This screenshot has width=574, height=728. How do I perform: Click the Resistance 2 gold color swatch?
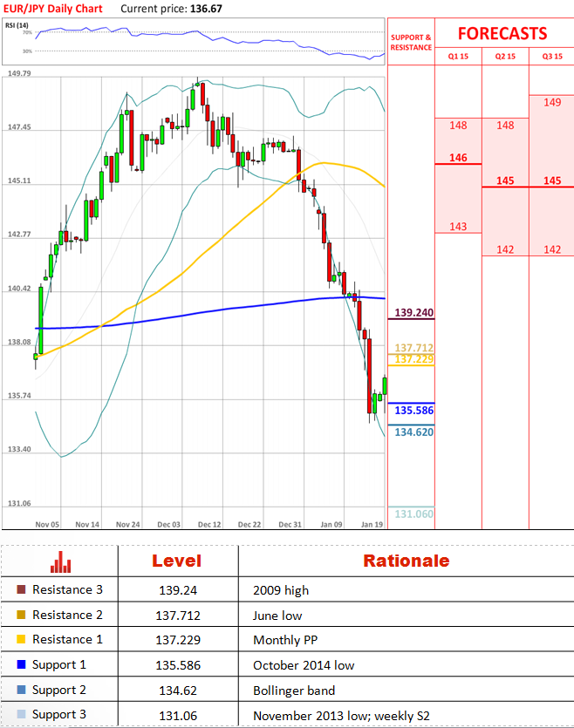click(21, 615)
